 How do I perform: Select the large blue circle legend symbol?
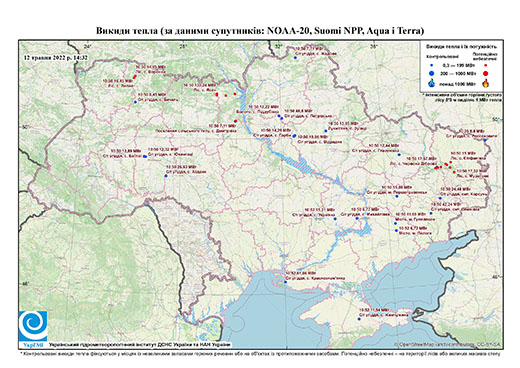[x=432, y=73]
